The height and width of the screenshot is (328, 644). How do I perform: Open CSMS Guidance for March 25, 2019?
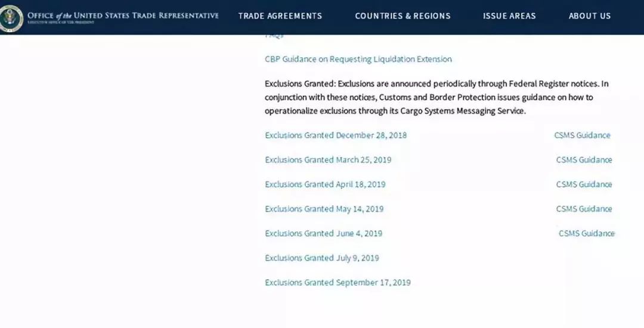pyautogui.click(x=584, y=160)
